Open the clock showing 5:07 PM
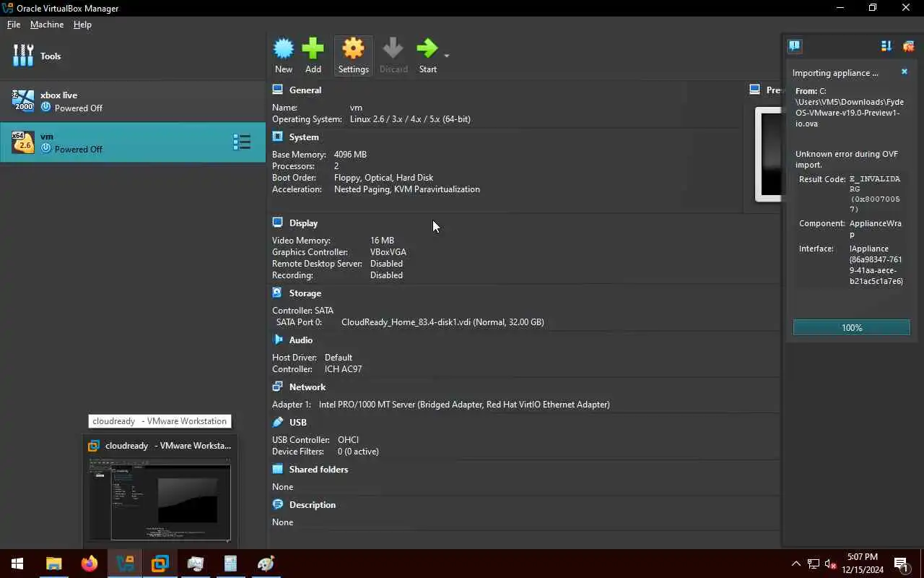Image resolution: width=924 pixels, height=578 pixels. 862,564
